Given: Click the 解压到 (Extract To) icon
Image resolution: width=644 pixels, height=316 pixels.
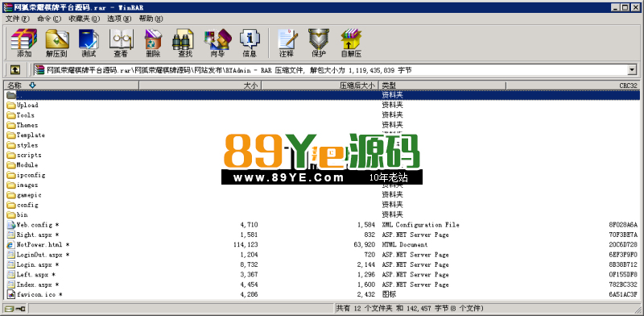Looking at the screenshot, I should point(56,44).
